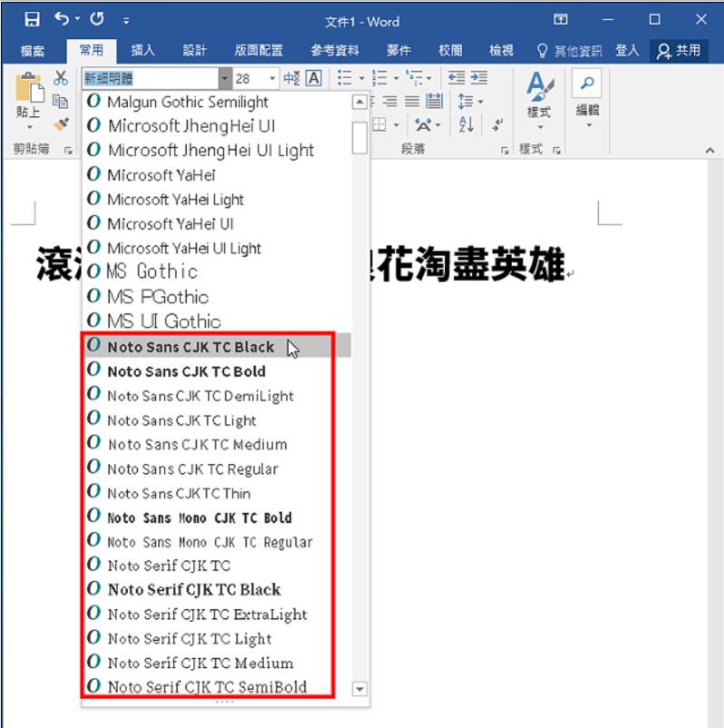
Task: Click the Multilevel List icon
Action: tap(414, 78)
